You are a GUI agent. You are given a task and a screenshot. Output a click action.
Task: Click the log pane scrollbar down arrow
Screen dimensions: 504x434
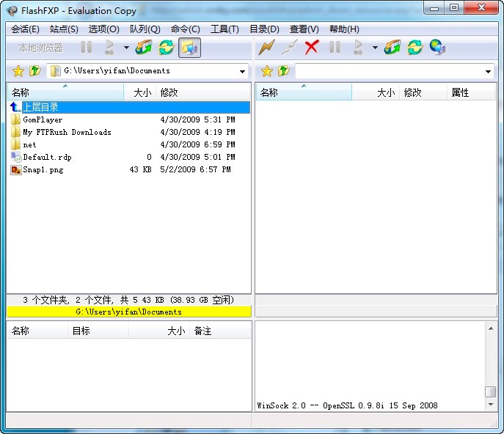tap(490, 405)
